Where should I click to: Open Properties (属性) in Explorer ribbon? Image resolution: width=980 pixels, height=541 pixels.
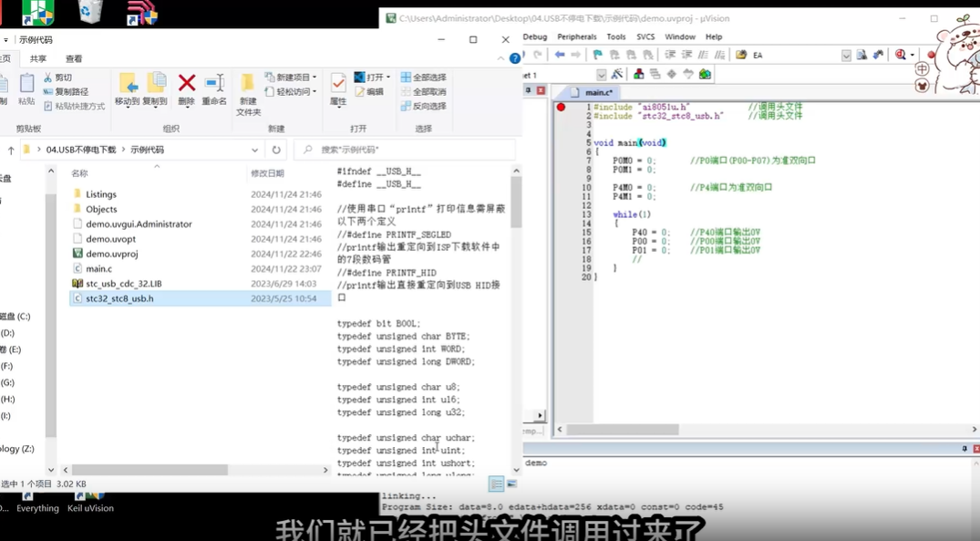point(338,89)
